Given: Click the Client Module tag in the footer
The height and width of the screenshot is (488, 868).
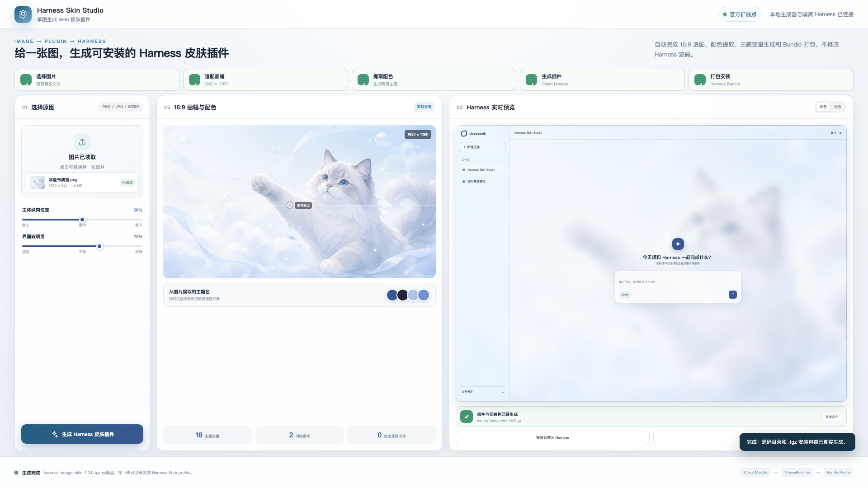Looking at the screenshot, I should [x=755, y=473].
